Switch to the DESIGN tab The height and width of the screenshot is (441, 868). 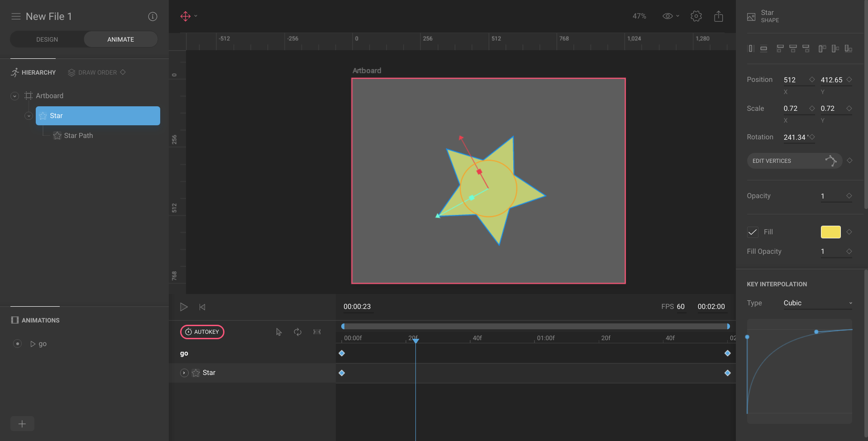click(47, 39)
